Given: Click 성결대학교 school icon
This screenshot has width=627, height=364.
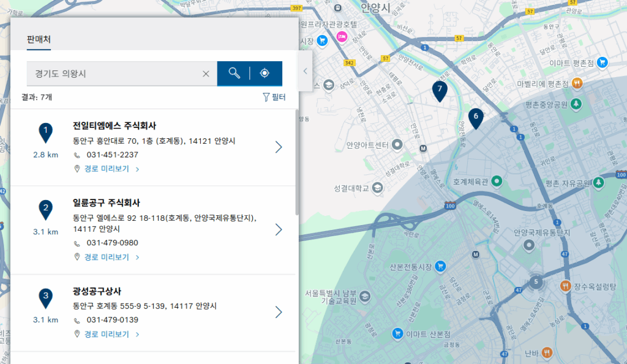Looking at the screenshot, I should (x=377, y=187).
